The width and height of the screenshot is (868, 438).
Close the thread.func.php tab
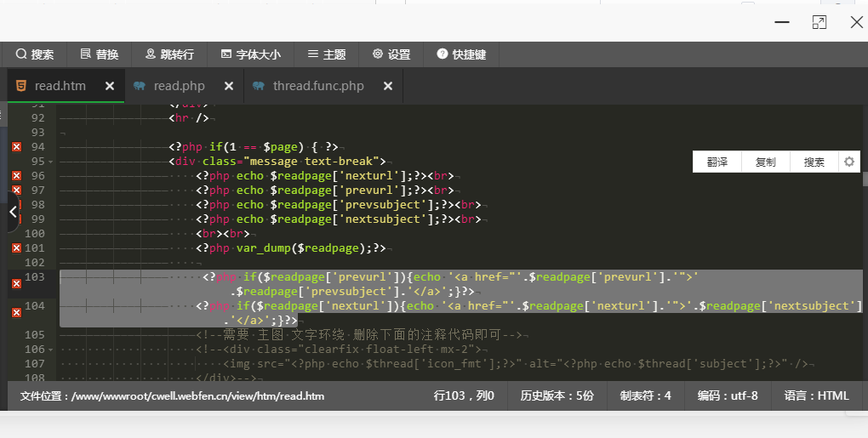click(388, 86)
